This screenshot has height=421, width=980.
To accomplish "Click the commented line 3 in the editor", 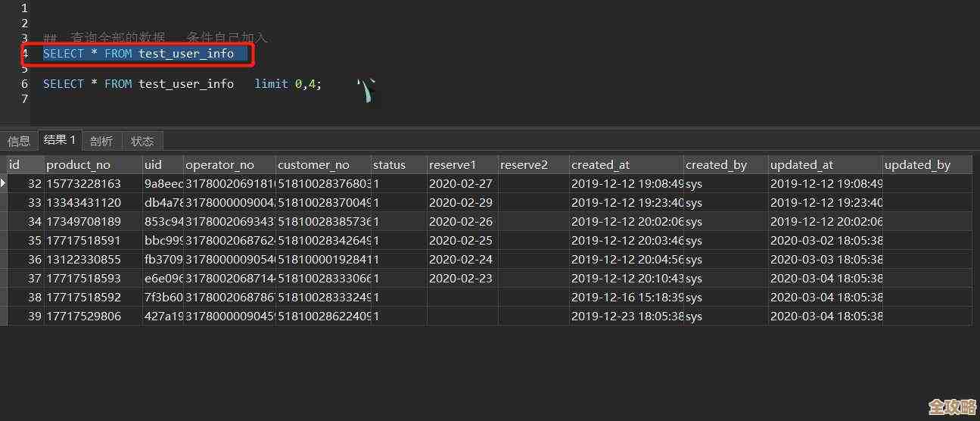I will point(155,38).
